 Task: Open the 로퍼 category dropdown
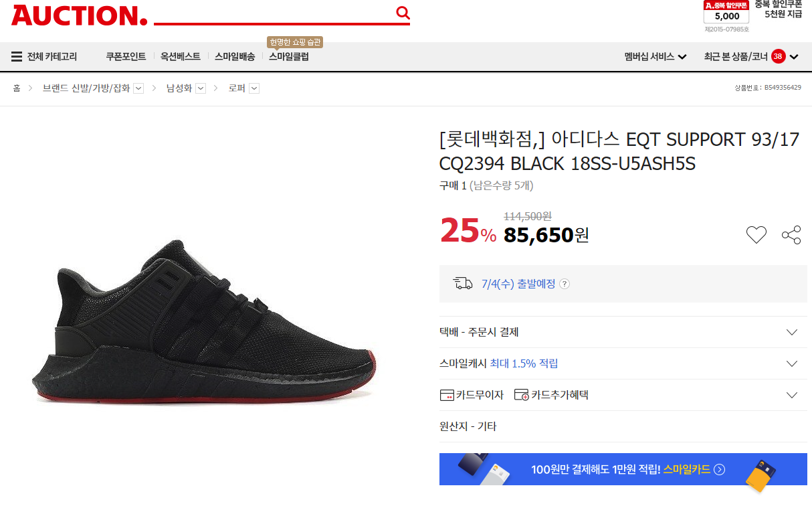coord(254,88)
